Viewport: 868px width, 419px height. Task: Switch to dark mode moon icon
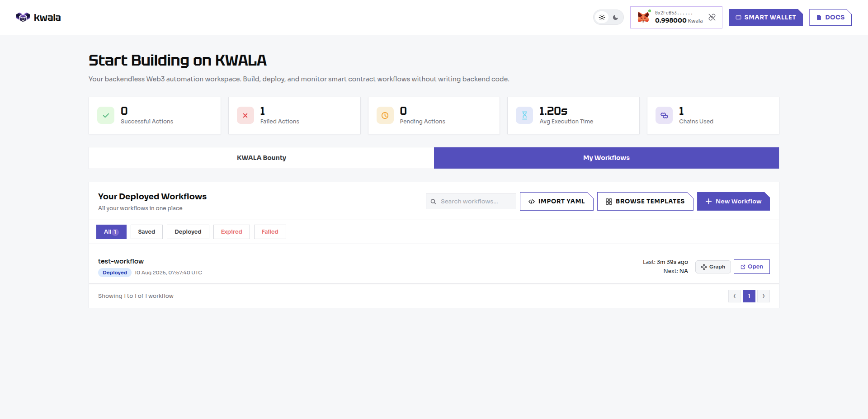coord(615,18)
